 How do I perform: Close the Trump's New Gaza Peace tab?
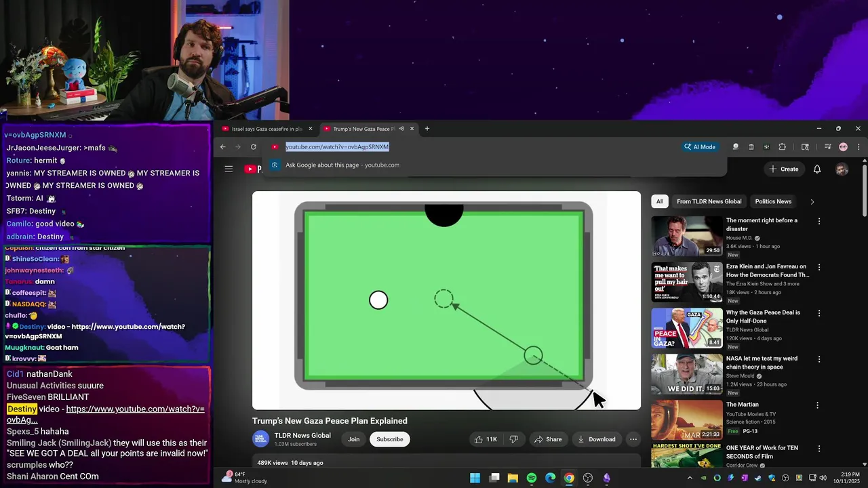pos(412,129)
